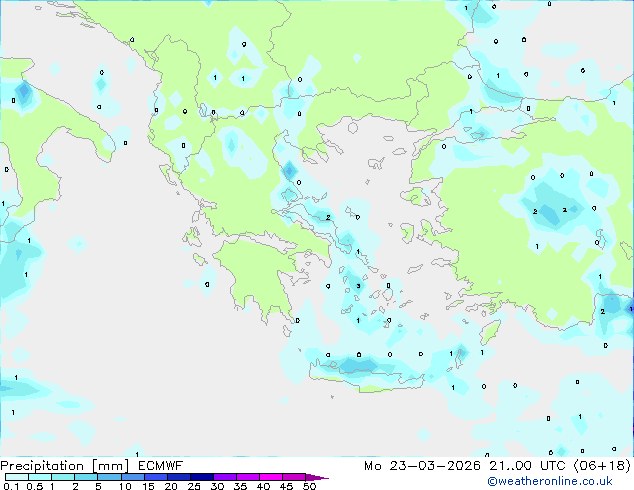Image resolution: width=634 pixels, height=490 pixels.
Task: Click the 45–50 mm legend color box
Action: click(x=294, y=477)
